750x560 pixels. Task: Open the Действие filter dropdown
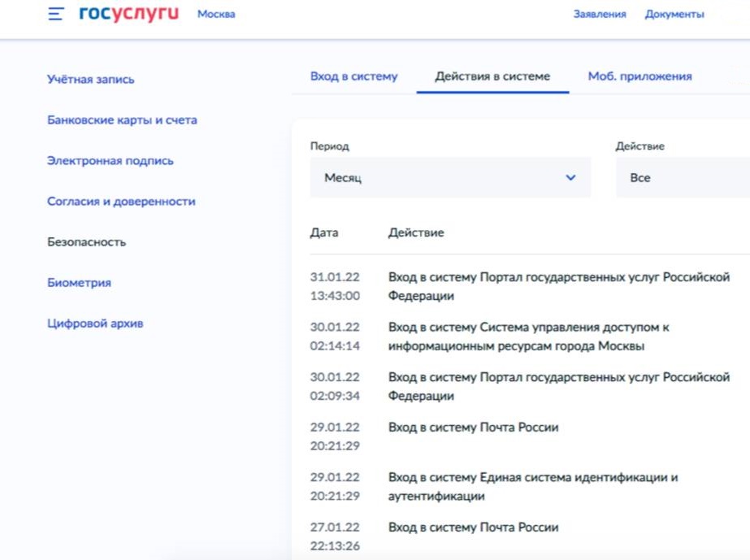[x=683, y=177]
